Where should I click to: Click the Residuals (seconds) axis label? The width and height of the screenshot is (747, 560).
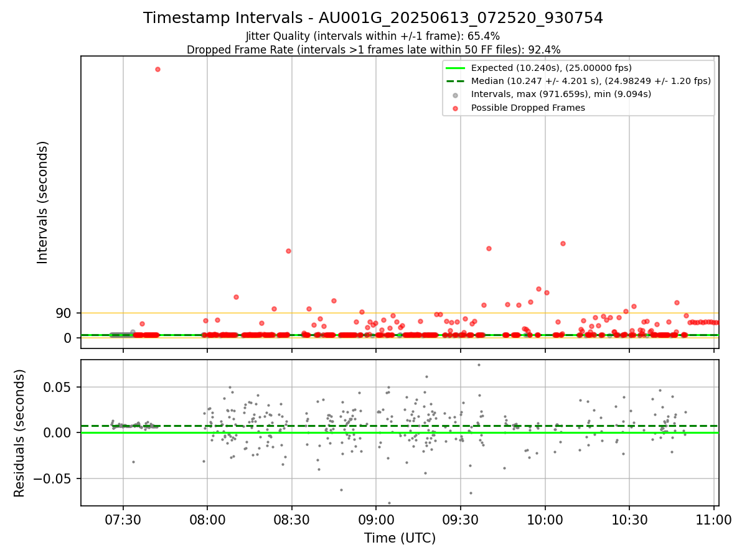pos(20,433)
